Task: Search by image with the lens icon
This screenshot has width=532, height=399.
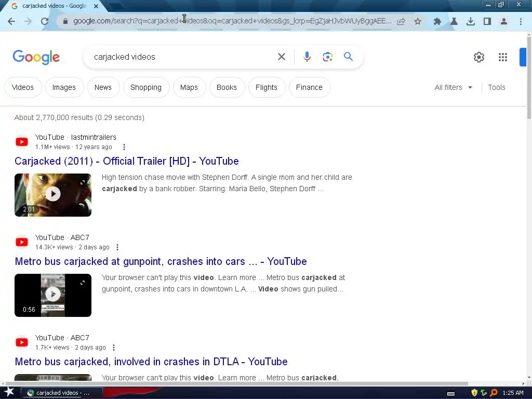Action: point(327,57)
